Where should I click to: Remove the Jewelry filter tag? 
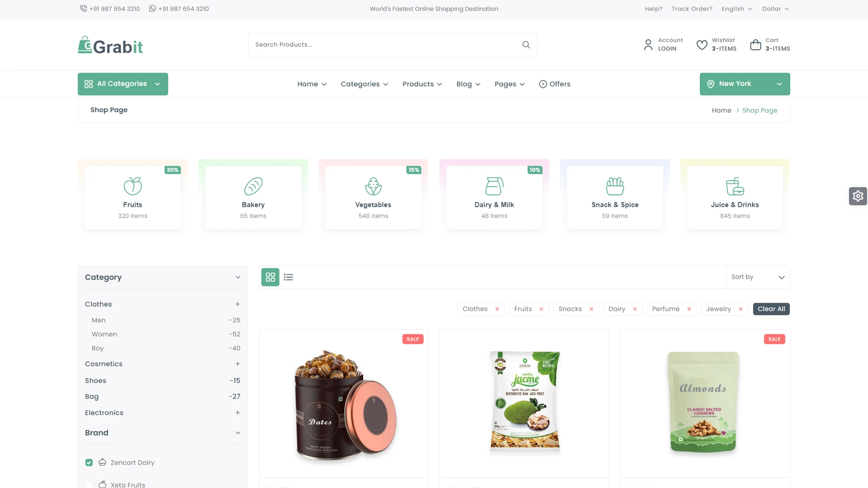pos(741,309)
